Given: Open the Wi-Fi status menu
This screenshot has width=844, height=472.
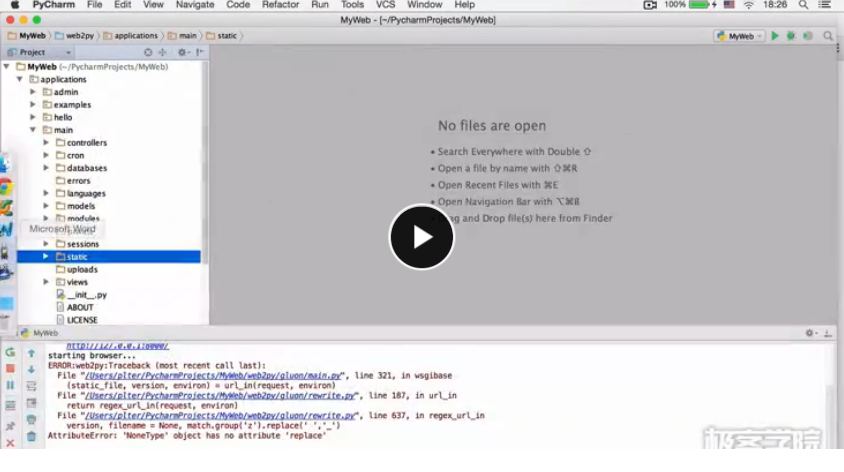Looking at the screenshot, I should 749,5.
